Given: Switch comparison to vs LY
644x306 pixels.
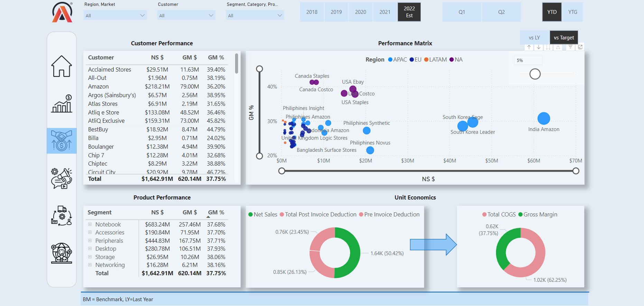Looking at the screenshot, I should [534, 37].
